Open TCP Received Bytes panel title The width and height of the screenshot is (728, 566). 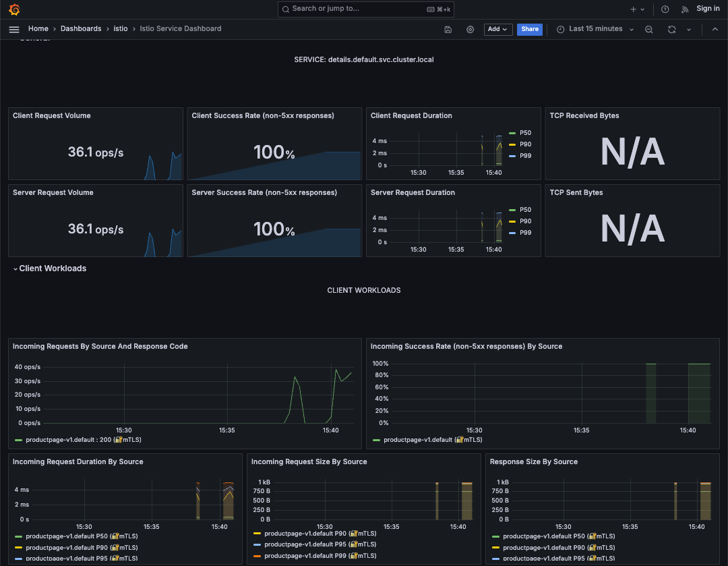tap(584, 116)
